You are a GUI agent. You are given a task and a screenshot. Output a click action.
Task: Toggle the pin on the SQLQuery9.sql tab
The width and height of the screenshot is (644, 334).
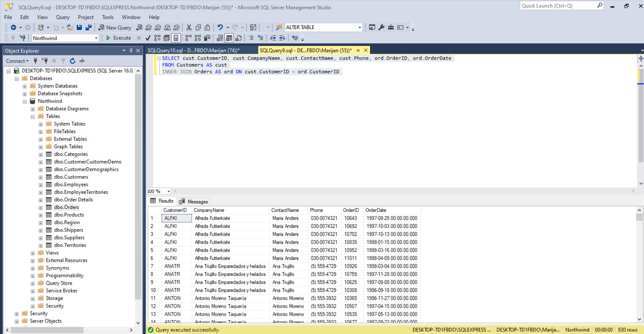358,50
